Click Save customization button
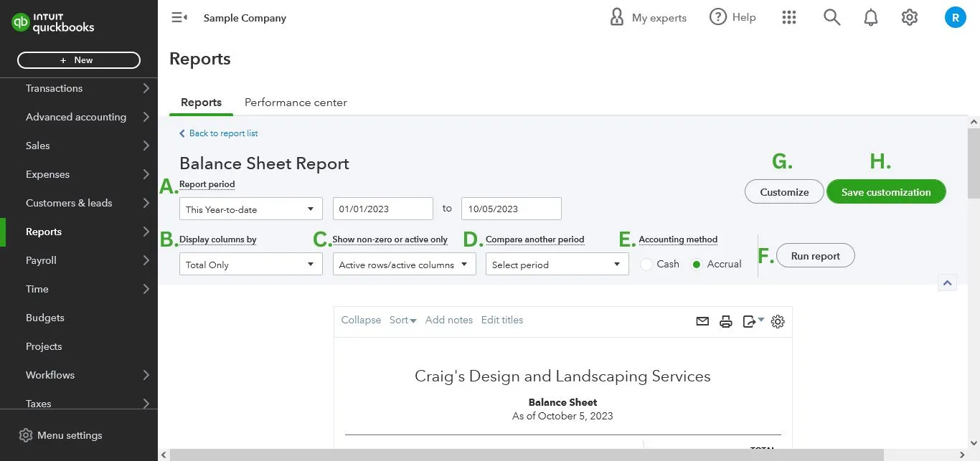 tap(886, 192)
